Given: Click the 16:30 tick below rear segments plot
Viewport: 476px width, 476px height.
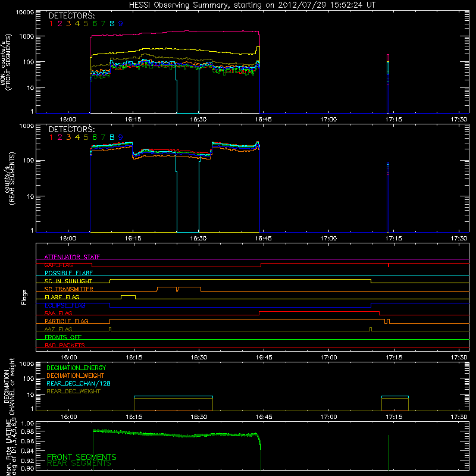Looking at the screenshot, I should tap(198, 239).
